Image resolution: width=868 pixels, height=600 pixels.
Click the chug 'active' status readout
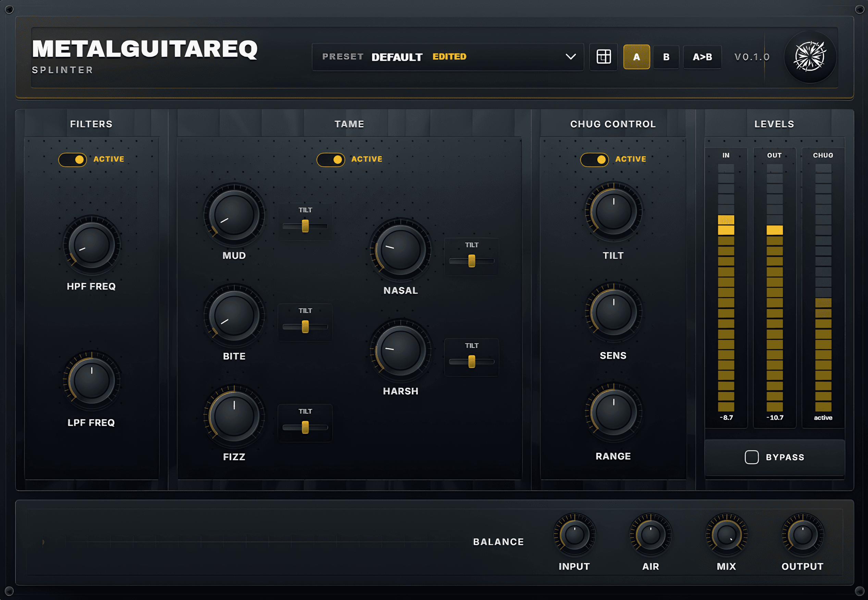click(823, 418)
